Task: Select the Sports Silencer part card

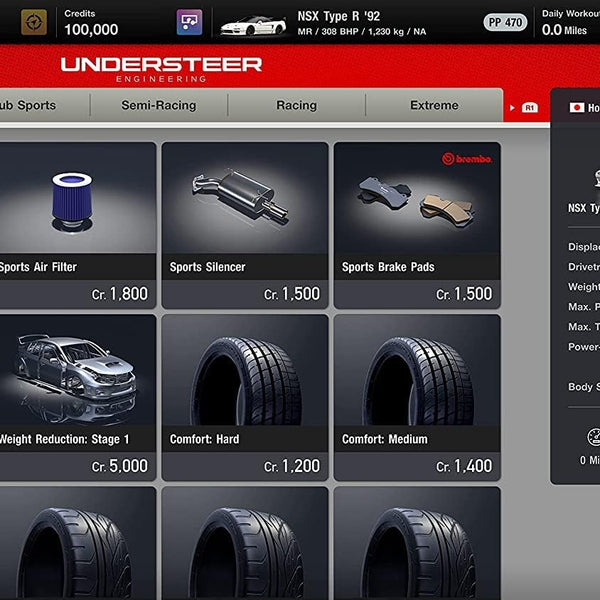Action: [245, 225]
